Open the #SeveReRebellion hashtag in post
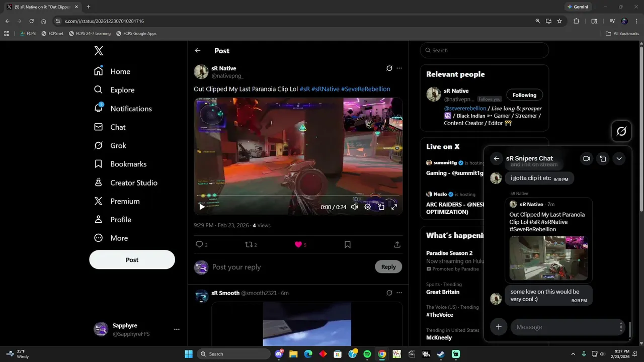Screen dimensions: 644x362 pyautogui.click(x=366, y=89)
